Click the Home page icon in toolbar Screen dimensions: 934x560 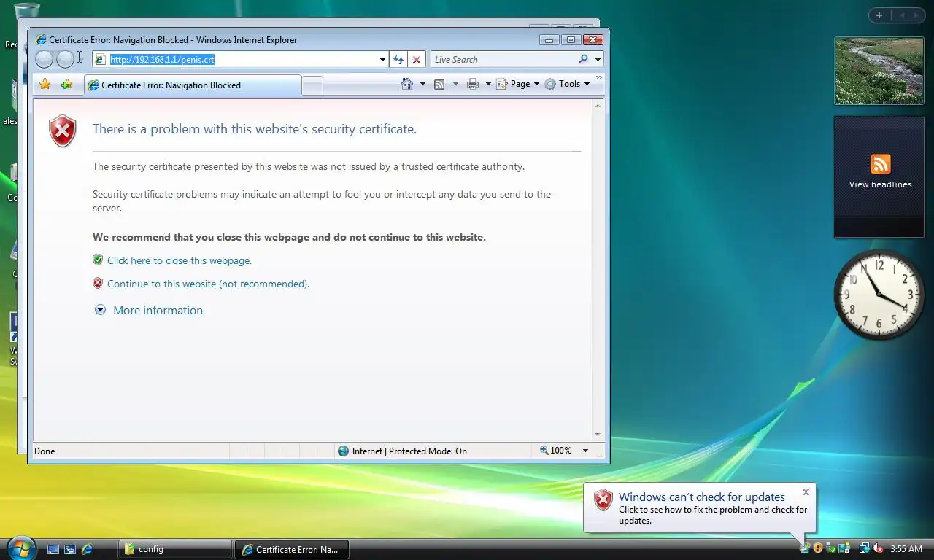(407, 84)
